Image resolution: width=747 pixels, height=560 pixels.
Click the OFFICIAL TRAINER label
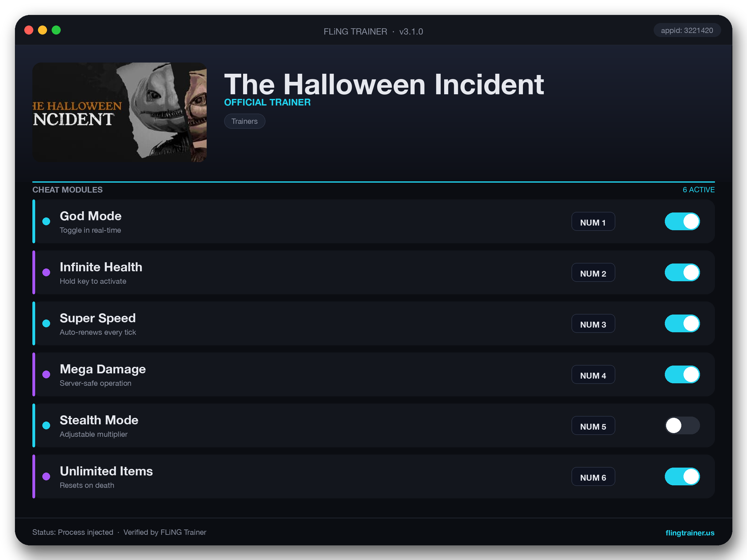click(x=267, y=102)
